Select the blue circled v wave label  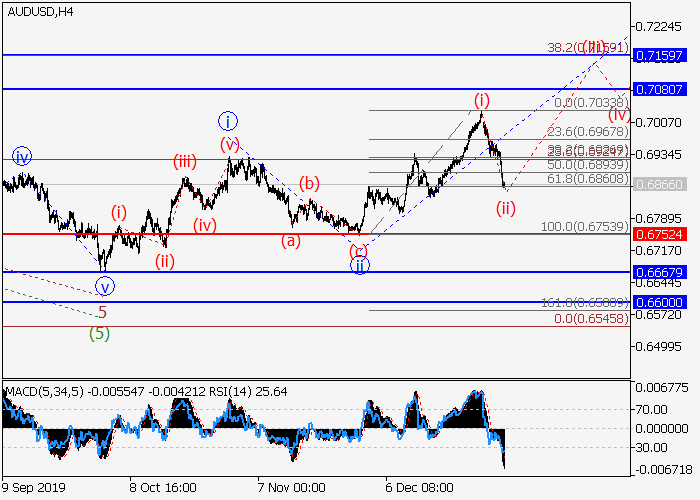104,287
